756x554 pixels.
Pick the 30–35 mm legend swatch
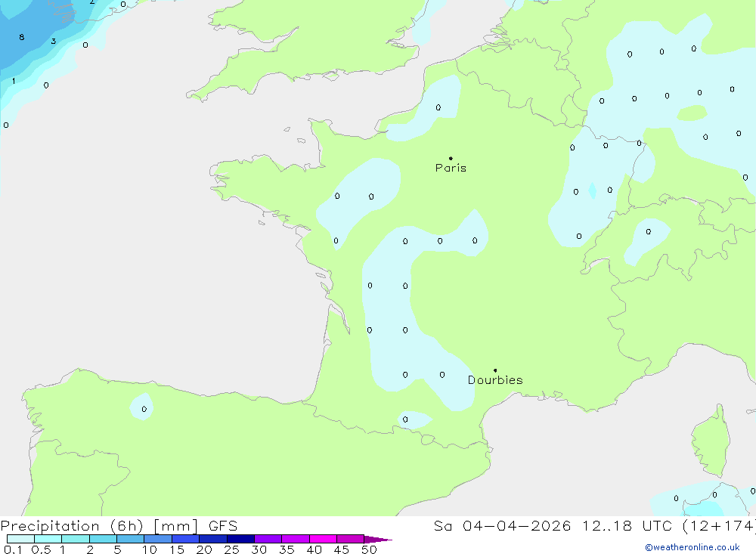click(x=268, y=539)
